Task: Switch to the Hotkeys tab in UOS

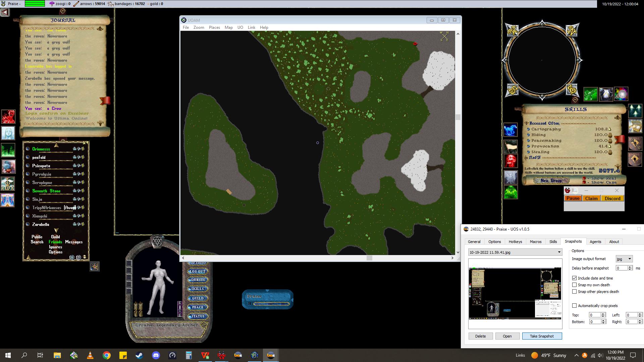Action: (515, 242)
